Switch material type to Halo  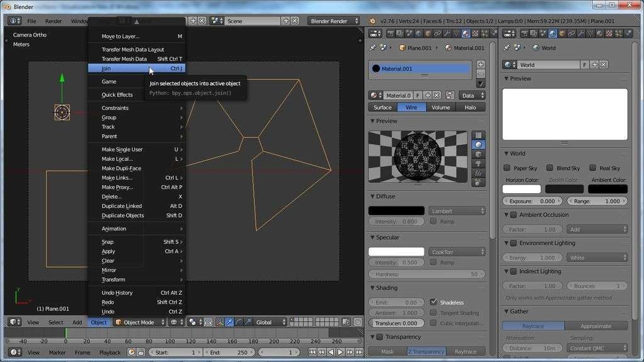click(470, 107)
